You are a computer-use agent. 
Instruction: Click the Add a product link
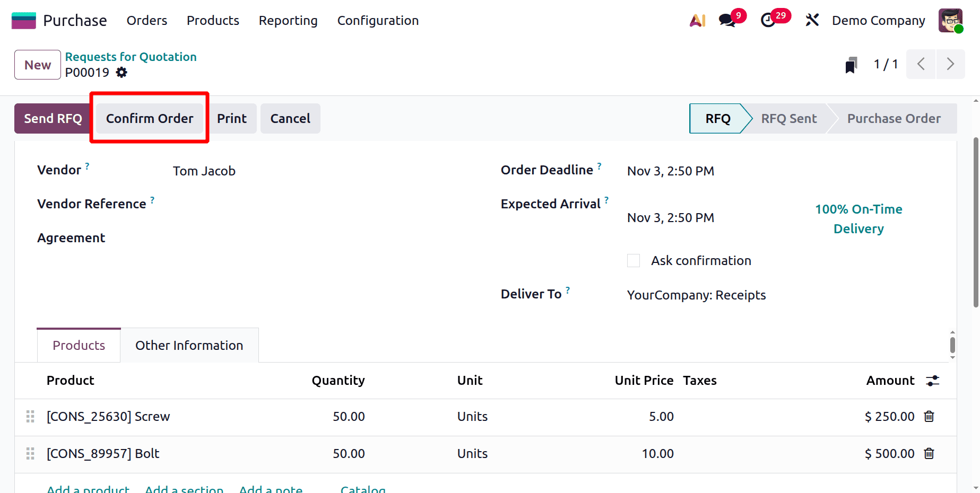pos(88,488)
